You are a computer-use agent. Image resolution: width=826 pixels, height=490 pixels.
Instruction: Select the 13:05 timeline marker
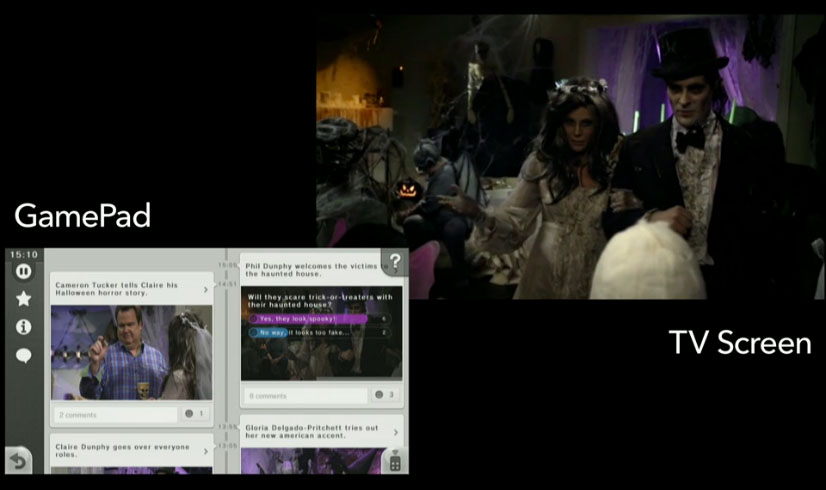pos(227,446)
